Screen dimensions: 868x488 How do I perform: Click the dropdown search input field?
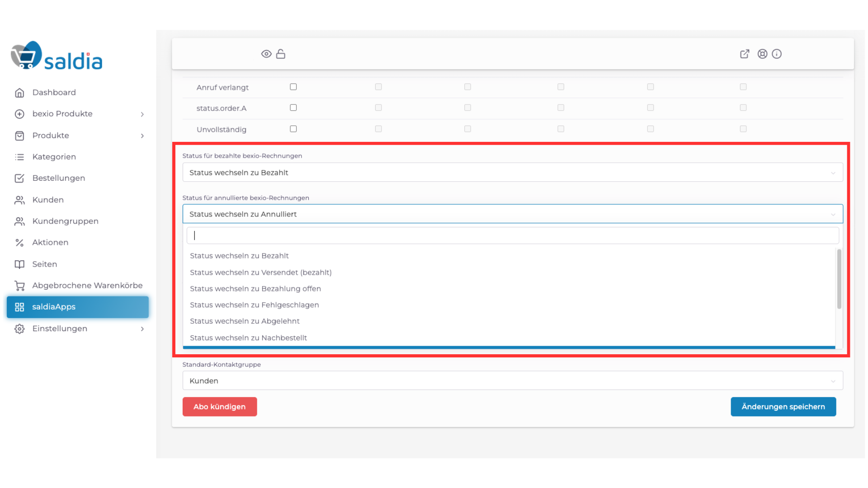(x=513, y=235)
